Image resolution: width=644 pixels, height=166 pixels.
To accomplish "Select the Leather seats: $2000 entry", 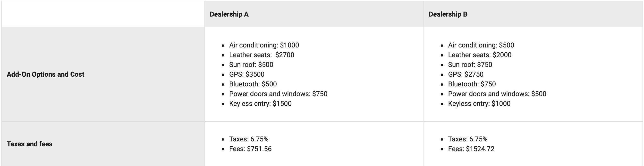I will pos(480,55).
